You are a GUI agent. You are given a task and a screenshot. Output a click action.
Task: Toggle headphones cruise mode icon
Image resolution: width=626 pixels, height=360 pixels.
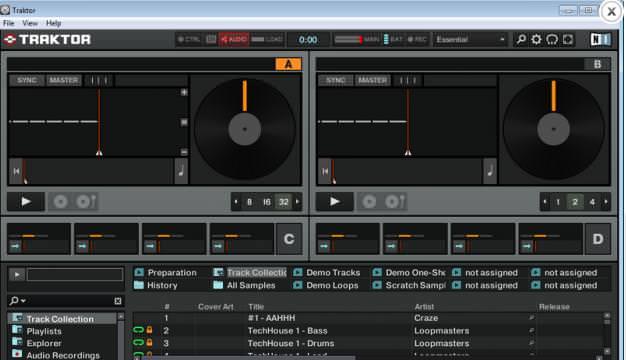tap(552, 40)
